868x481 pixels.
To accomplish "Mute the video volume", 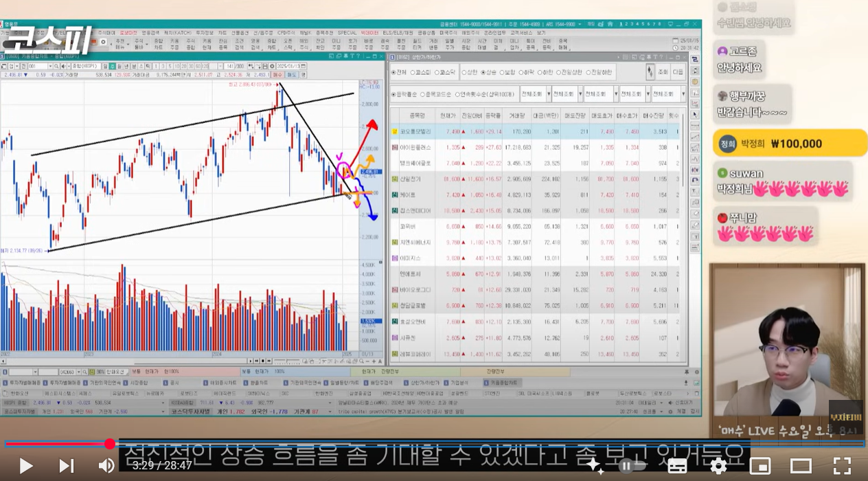I will [x=106, y=466].
